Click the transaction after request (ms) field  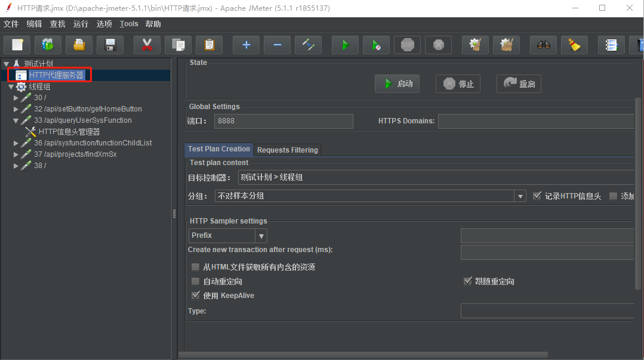click(x=547, y=252)
